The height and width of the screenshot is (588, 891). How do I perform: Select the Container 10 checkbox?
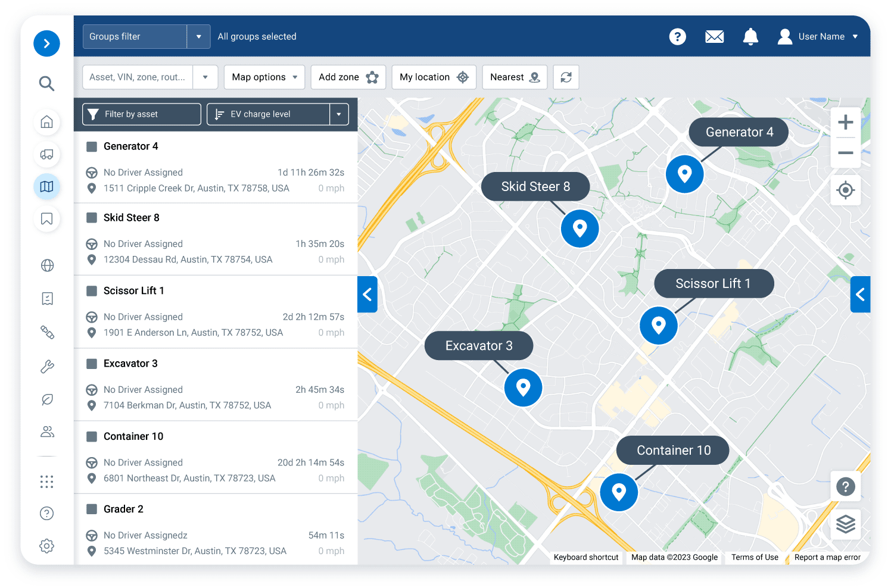(x=92, y=436)
